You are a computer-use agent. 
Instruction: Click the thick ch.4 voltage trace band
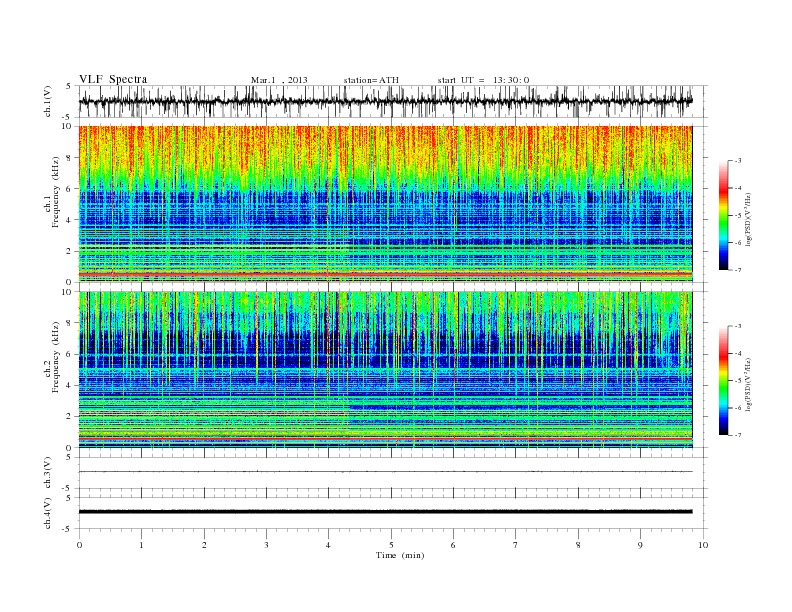click(x=385, y=512)
